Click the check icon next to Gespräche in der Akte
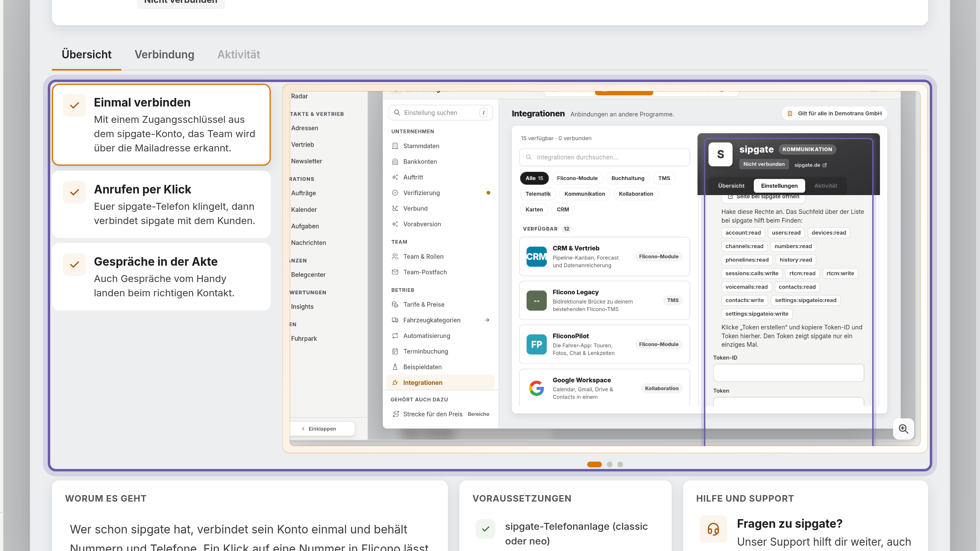The height and width of the screenshot is (551, 980). [x=74, y=264]
